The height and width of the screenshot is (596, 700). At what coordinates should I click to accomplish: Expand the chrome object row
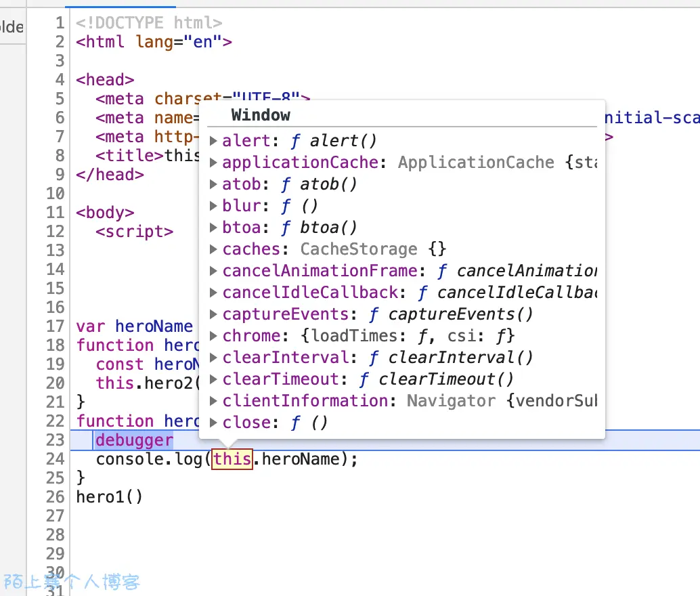pos(213,336)
